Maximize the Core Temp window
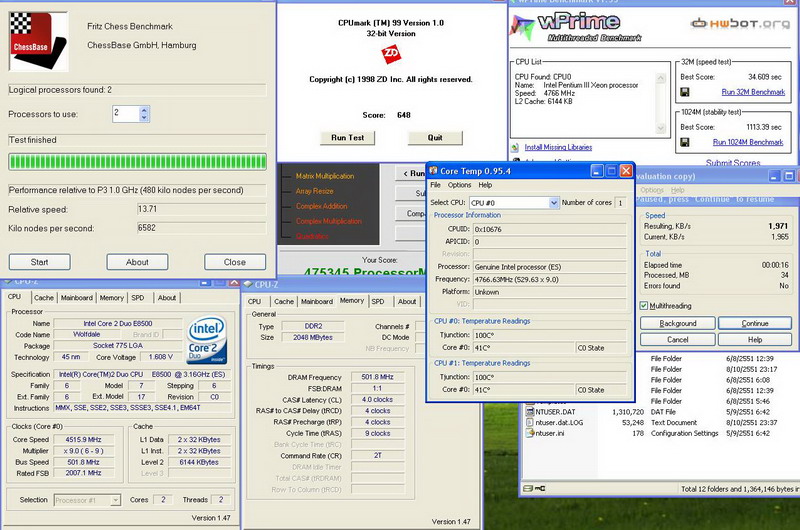The height and width of the screenshot is (530, 800). [x=612, y=171]
